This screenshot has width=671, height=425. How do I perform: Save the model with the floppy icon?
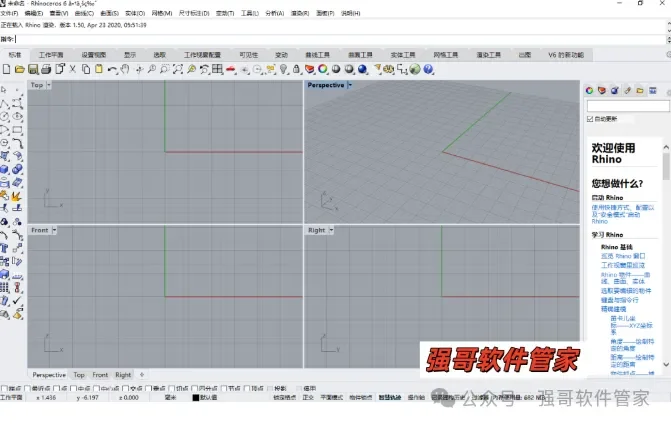33,69
